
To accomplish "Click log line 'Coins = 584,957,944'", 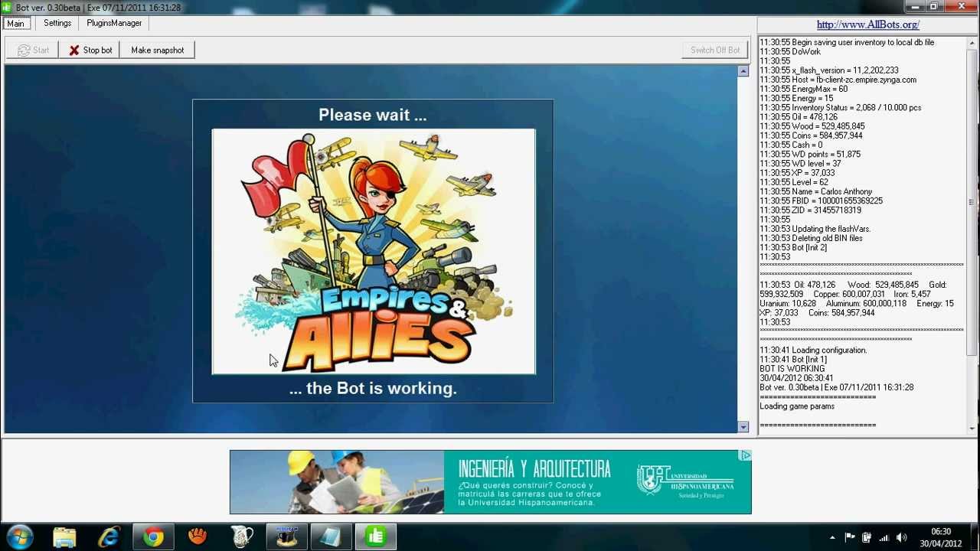I will point(812,135).
